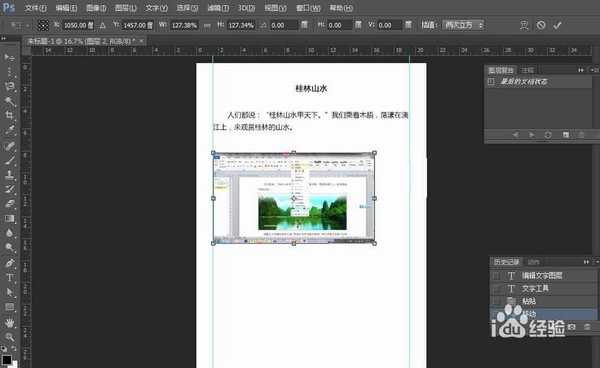600x368 pixels.
Task: Open the 文字(Y) menu
Action: click(156, 8)
